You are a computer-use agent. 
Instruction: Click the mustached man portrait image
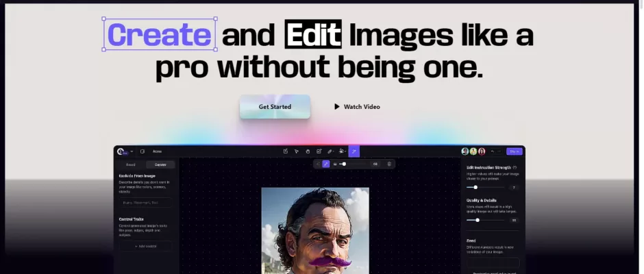point(315,230)
